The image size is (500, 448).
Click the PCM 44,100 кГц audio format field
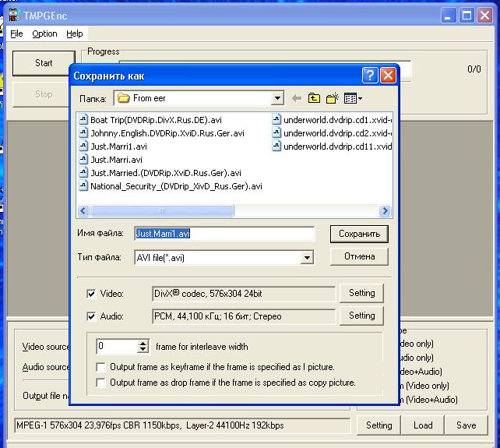click(244, 316)
